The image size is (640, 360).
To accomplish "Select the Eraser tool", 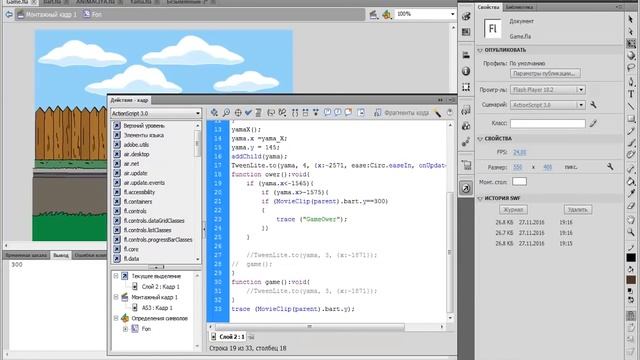I will click(x=631, y=206).
